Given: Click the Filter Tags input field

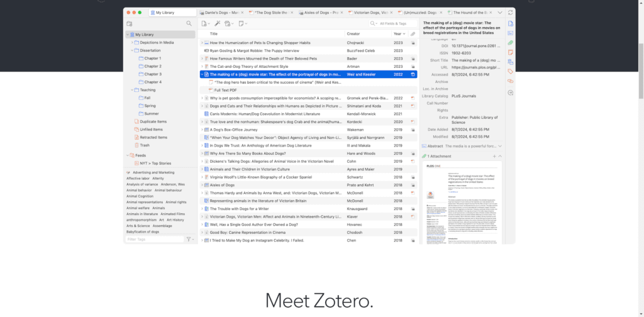Looking at the screenshot, I should [x=155, y=239].
